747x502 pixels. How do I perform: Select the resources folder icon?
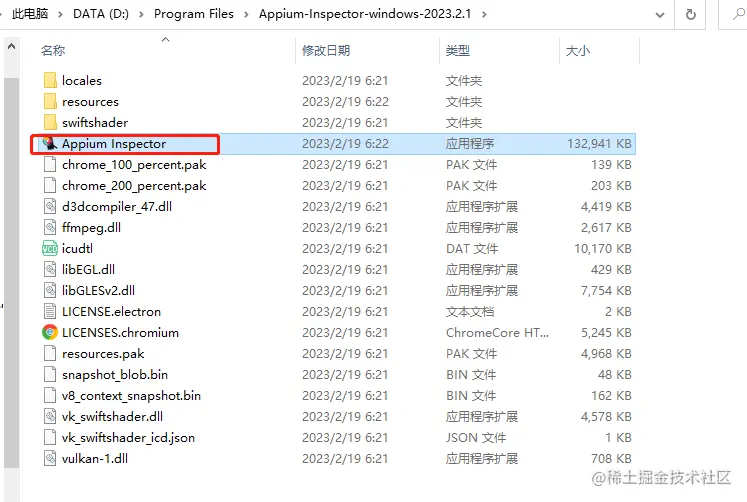click(50, 101)
